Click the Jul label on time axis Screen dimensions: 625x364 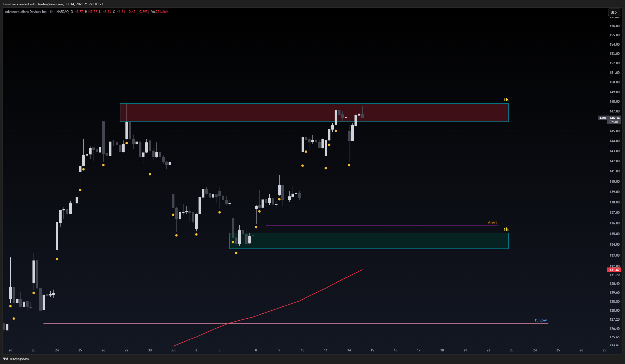(x=173, y=350)
